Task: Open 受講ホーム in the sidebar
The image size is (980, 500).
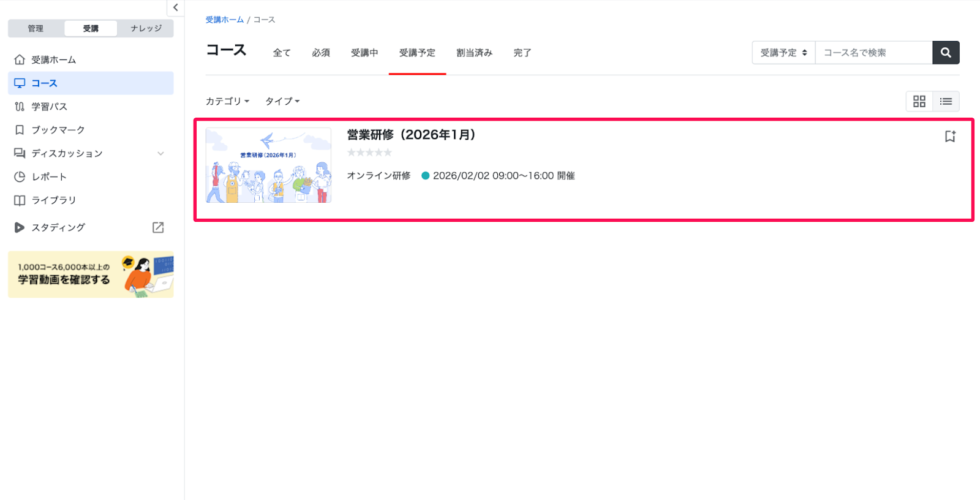Action: pyautogui.click(x=91, y=59)
